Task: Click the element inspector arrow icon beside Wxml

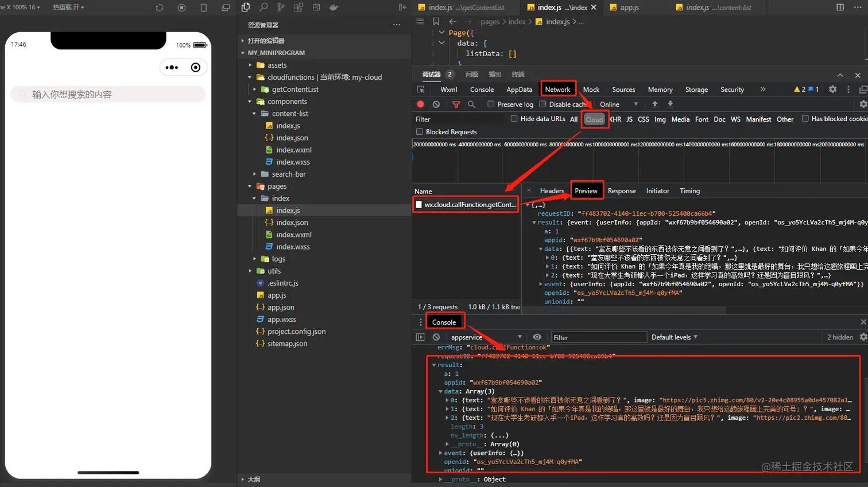Action: pyautogui.click(x=421, y=89)
